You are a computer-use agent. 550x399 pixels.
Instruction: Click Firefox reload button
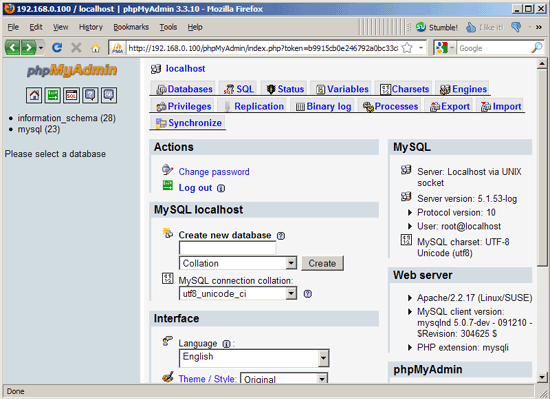tap(57, 47)
